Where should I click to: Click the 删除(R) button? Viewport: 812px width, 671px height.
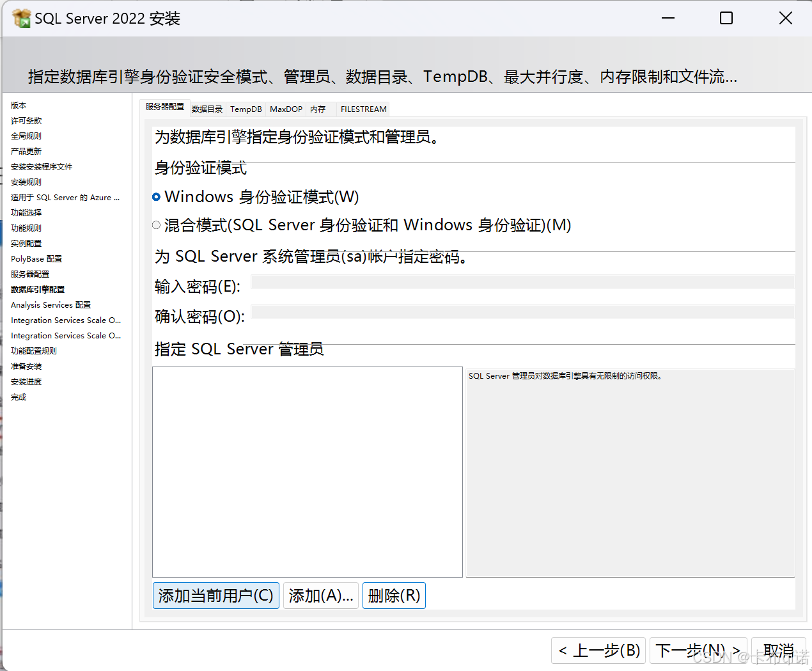click(x=394, y=595)
